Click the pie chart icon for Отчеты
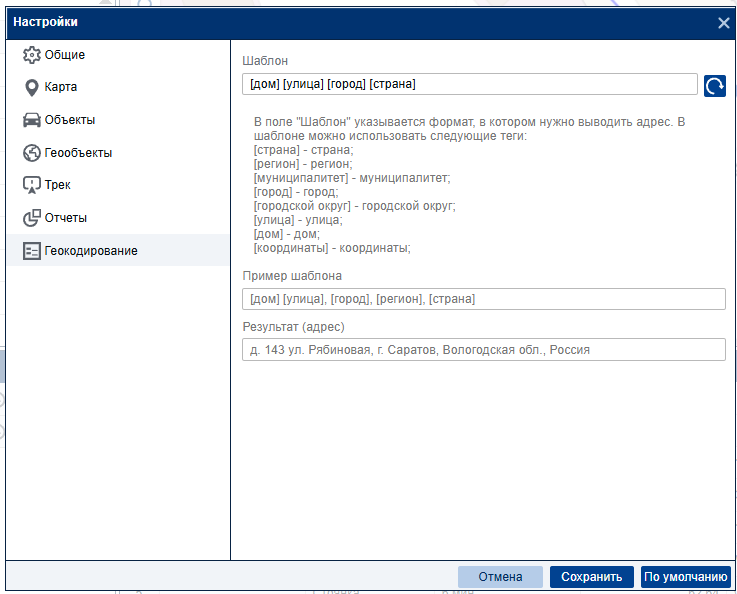 point(31,218)
